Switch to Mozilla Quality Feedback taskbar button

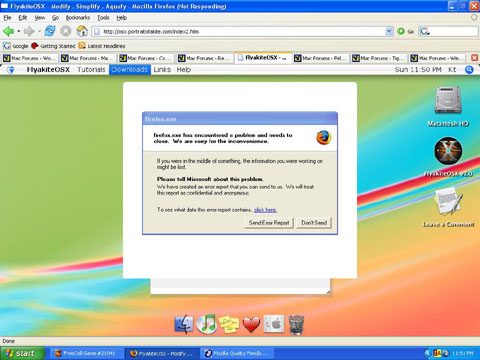pyautogui.click(x=237, y=353)
